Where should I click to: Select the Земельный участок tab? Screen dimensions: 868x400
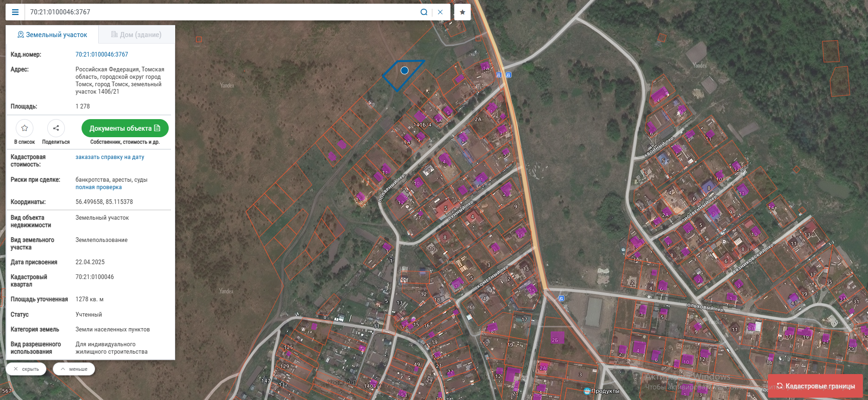[52, 35]
